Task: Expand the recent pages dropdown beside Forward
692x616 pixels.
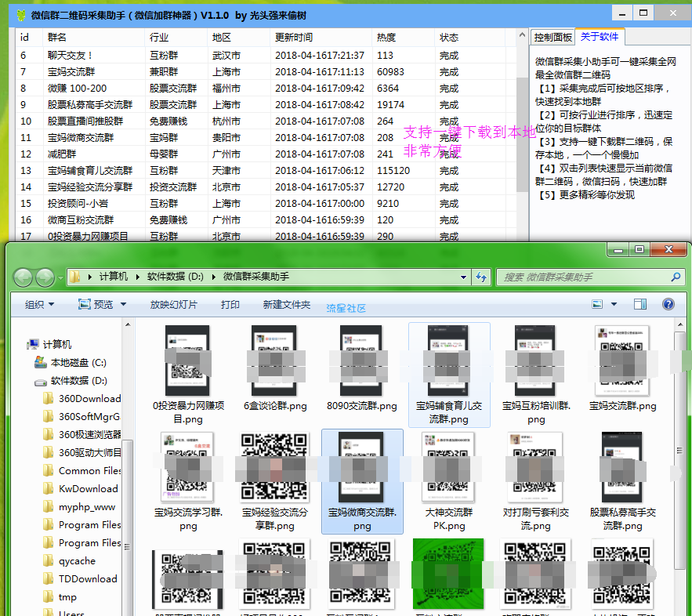Action: 60,277
